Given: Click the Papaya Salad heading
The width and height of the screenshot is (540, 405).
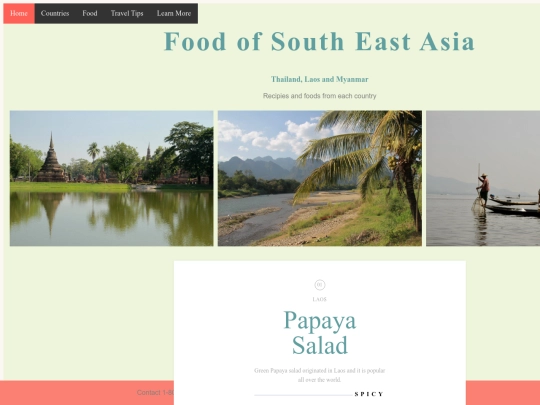Looking at the screenshot, I should tap(320, 333).
